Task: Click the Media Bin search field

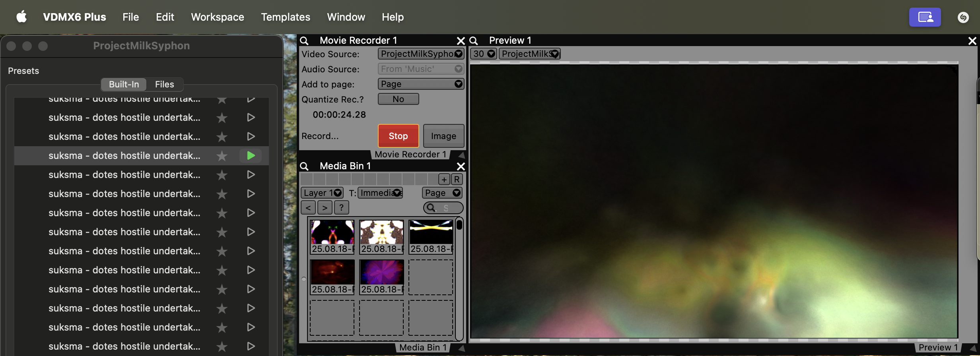Action: [443, 207]
